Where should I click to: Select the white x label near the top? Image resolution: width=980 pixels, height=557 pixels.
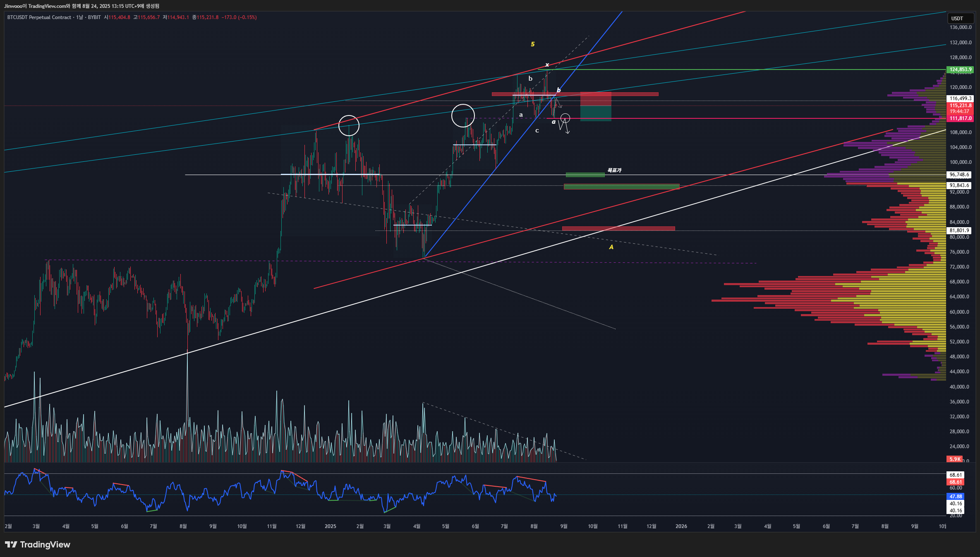click(x=547, y=65)
